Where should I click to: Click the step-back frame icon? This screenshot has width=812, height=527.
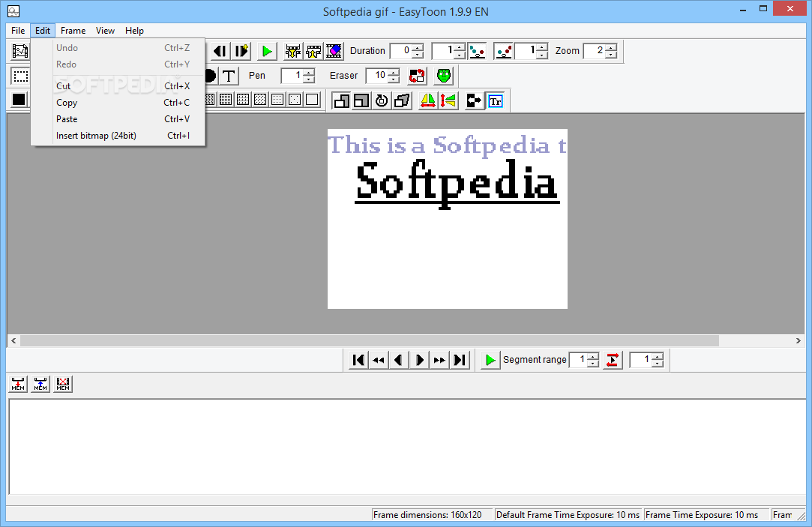click(220, 51)
